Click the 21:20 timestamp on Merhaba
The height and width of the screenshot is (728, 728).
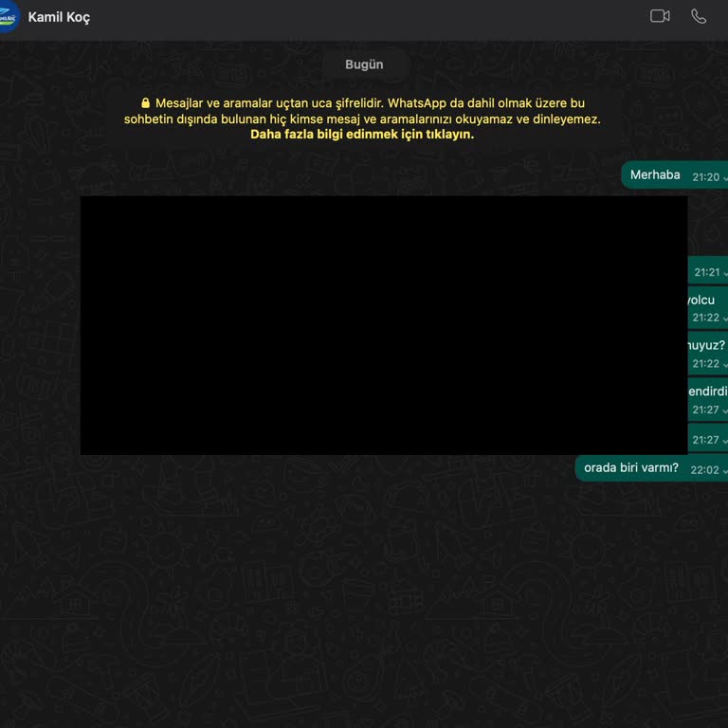[x=705, y=177]
